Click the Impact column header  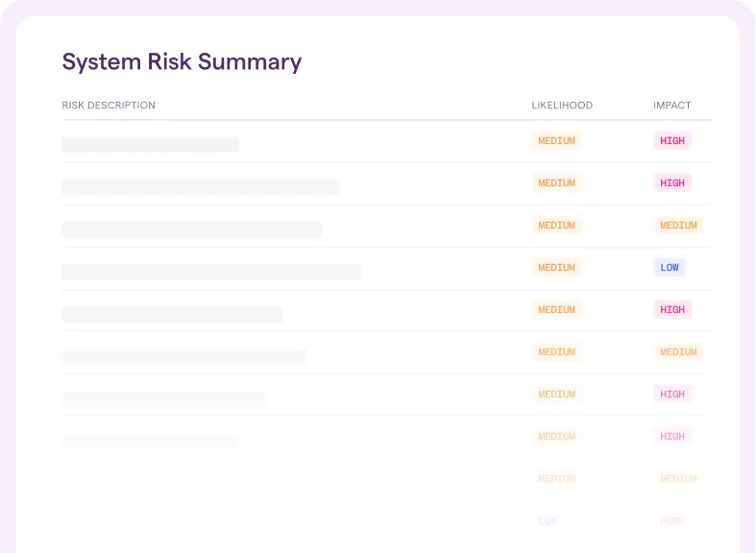coord(671,106)
